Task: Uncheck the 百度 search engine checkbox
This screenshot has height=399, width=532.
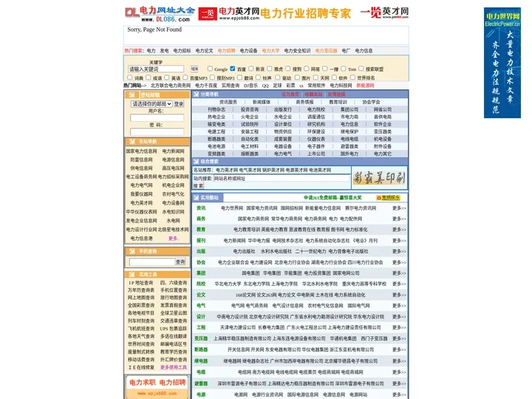Action: click(x=233, y=69)
